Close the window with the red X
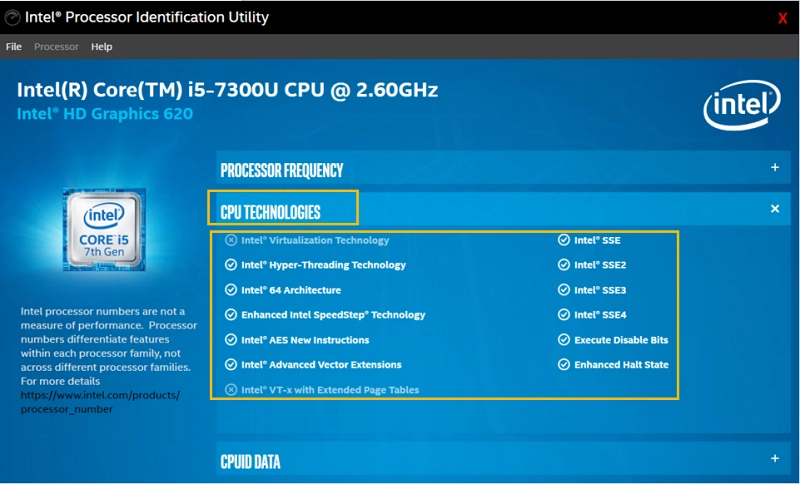The width and height of the screenshot is (800, 484). [783, 18]
